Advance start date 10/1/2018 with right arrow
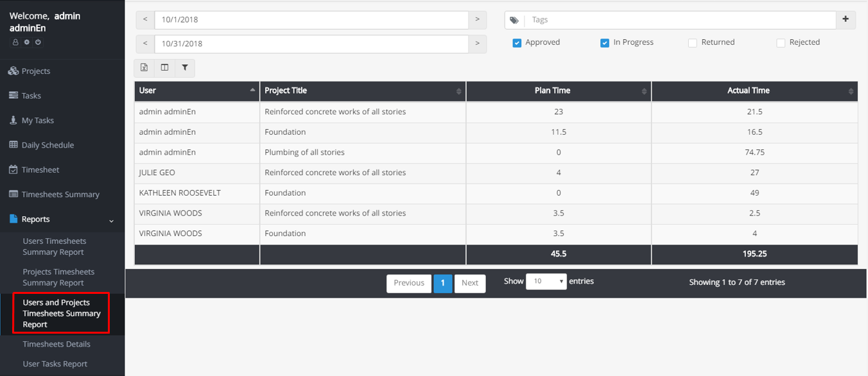Image resolution: width=868 pixels, height=376 pixels. [477, 20]
